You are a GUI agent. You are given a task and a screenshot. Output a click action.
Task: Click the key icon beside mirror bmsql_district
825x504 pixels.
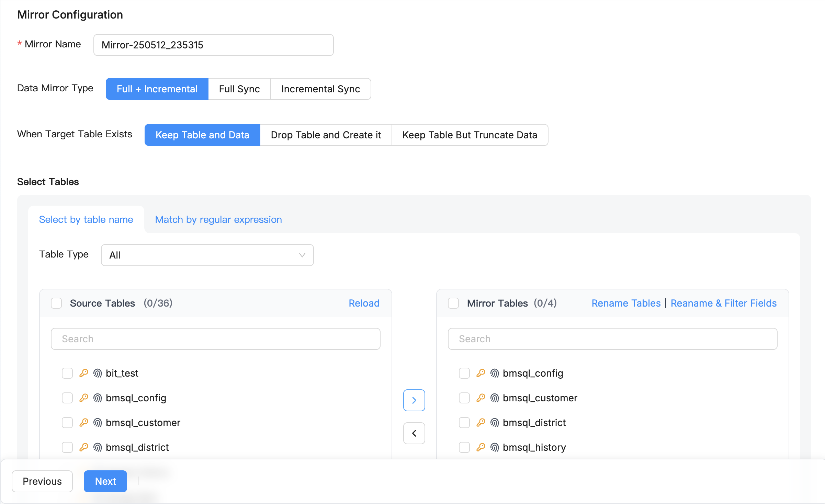pos(481,423)
